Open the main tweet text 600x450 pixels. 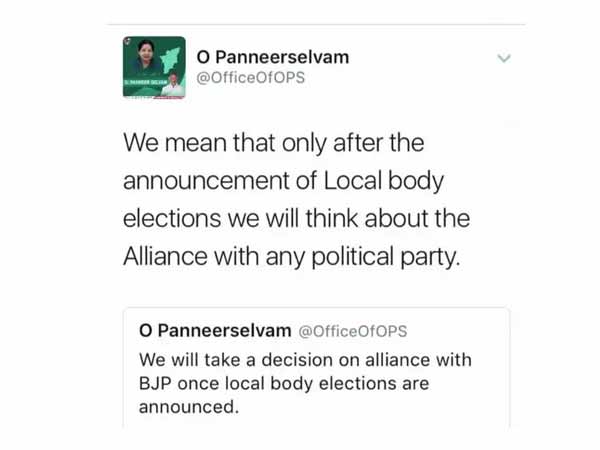coord(296,199)
